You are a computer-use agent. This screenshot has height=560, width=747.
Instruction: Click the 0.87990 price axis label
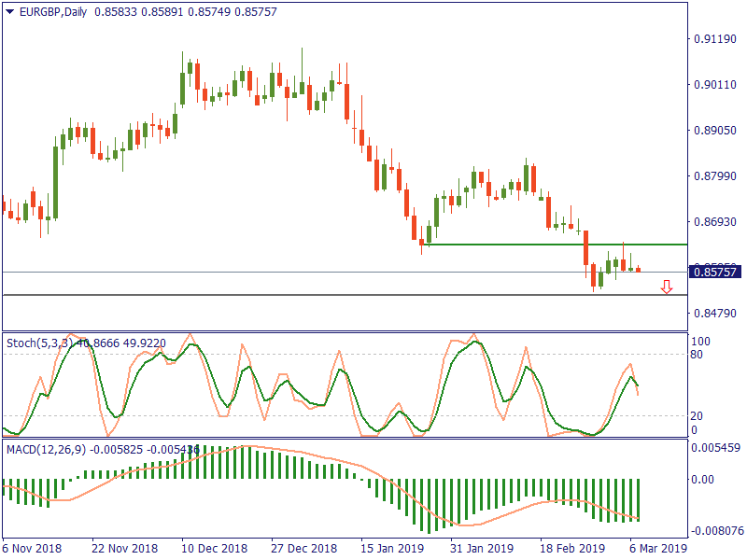coord(715,176)
